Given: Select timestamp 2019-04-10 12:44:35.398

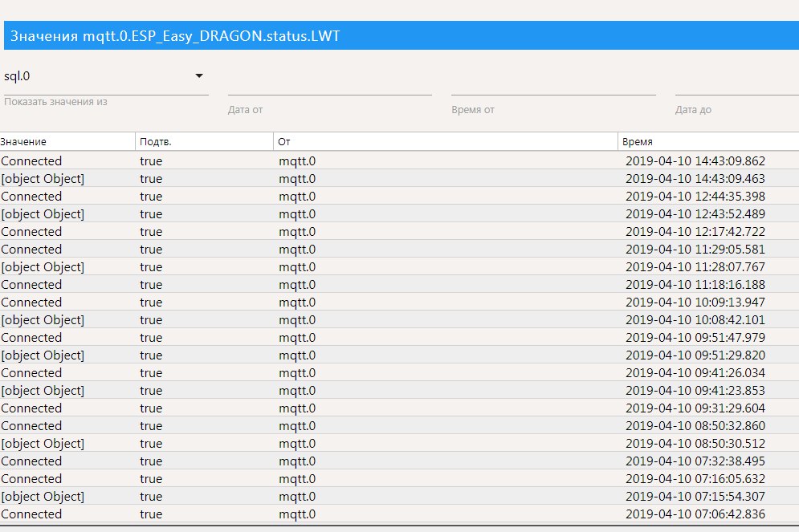Looking at the screenshot, I should pyautogui.click(x=695, y=196).
